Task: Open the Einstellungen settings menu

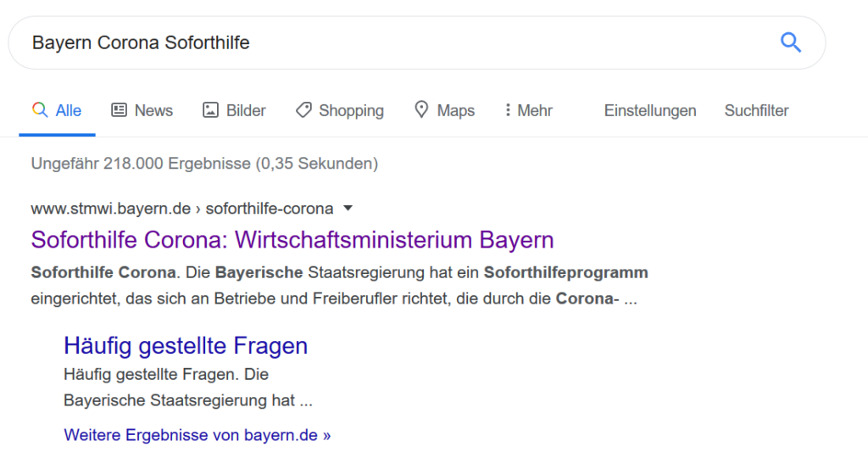Action: click(650, 110)
